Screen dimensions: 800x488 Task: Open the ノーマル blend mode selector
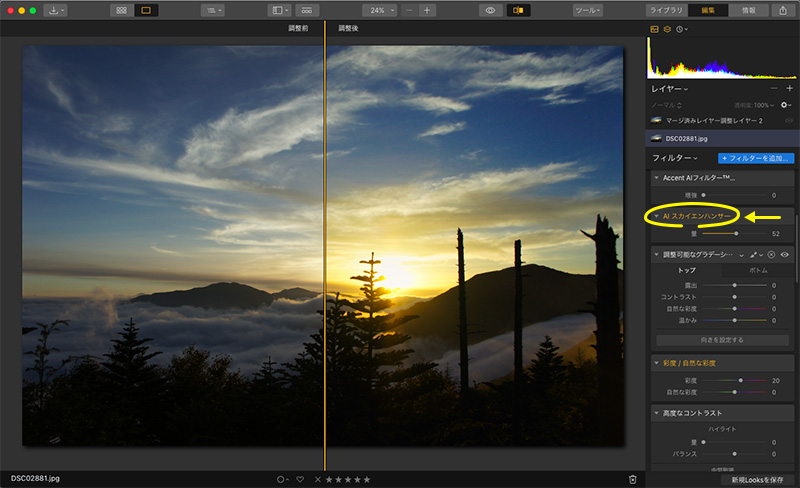pyautogui.click(x=666, y=105)
